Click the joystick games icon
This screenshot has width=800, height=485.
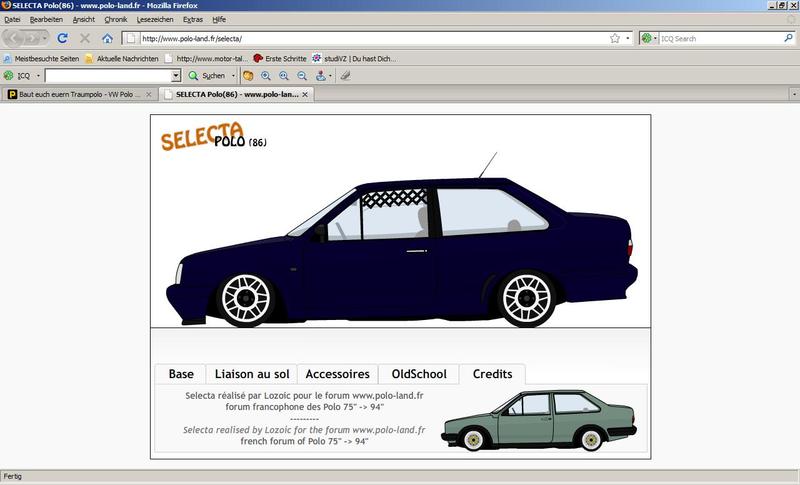coord(320,75)
